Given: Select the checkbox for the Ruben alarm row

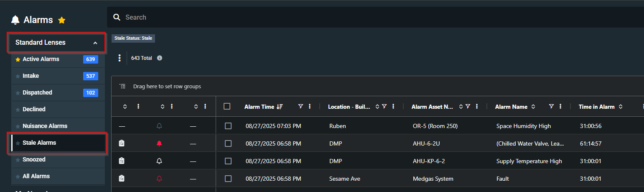Looking at the screenshot, I should [228, 126].
